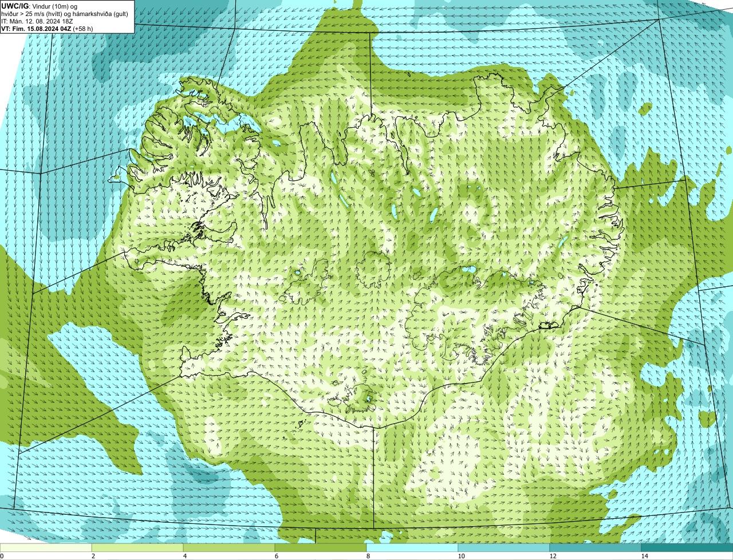Click the title line 'UWC/IG: Vindur (10m) og'
This screenshot has width=733, height=560.
[39, 6]
